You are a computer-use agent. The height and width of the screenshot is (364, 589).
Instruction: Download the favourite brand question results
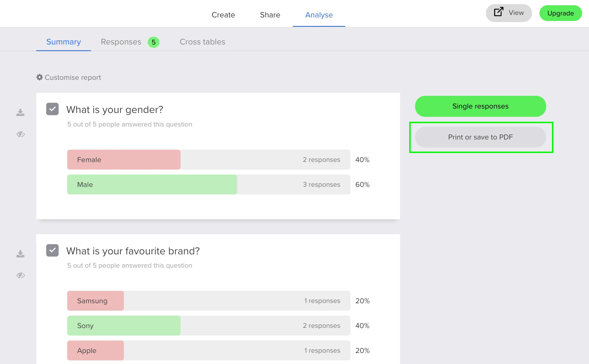[x=20, y=254]
